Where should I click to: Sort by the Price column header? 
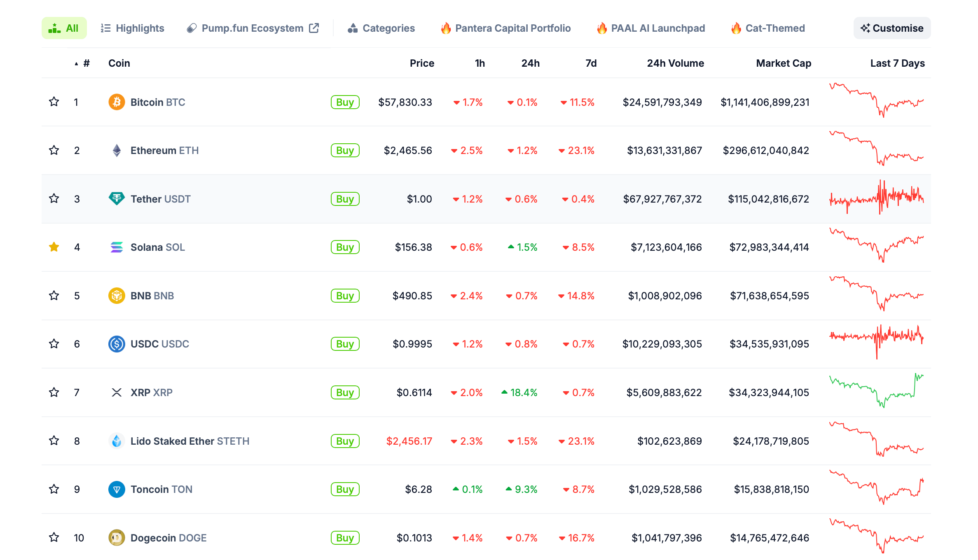pos(422,63)
